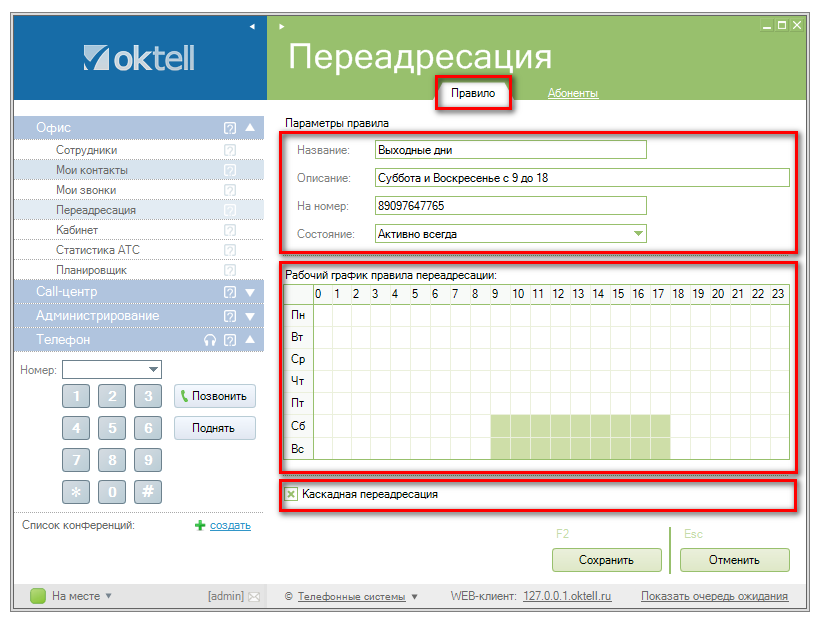Click headset icon in Телефон header
817x618 pixels.
click(x=209, y=340)
